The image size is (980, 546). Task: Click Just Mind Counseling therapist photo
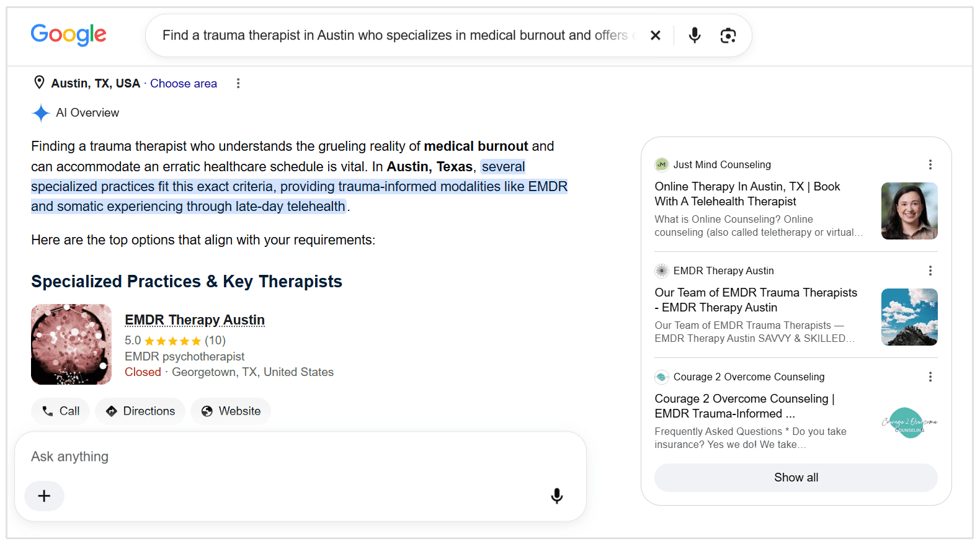909,211
